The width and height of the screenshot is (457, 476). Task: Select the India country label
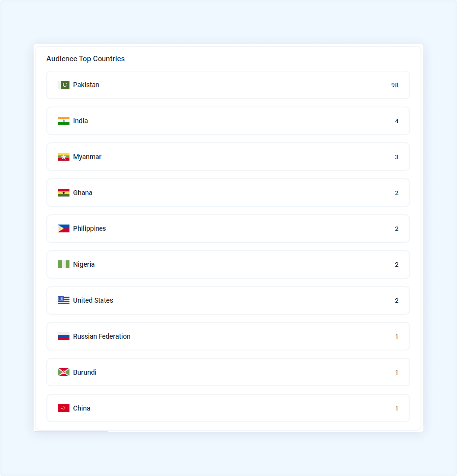pyautogui.click(x=80, y=121)
